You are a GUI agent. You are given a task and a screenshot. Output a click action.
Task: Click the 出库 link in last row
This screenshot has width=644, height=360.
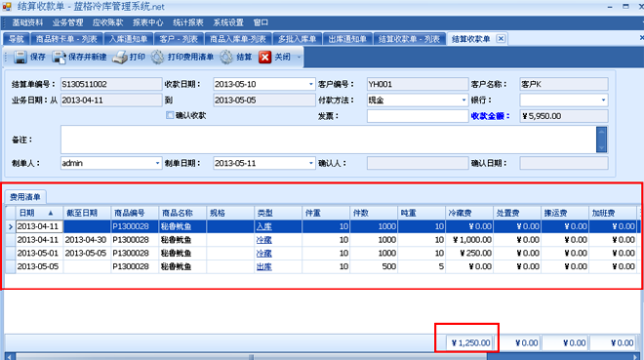tap(264, 266)
